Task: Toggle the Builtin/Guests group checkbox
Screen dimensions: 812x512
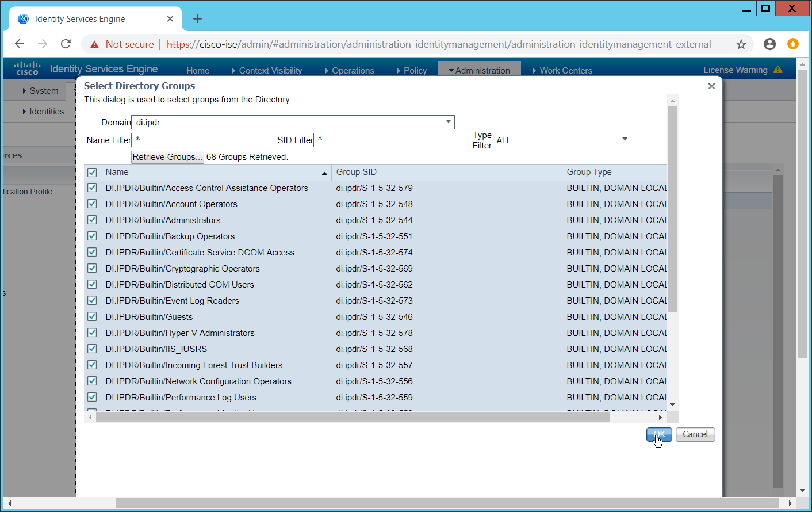Action: 92,317
